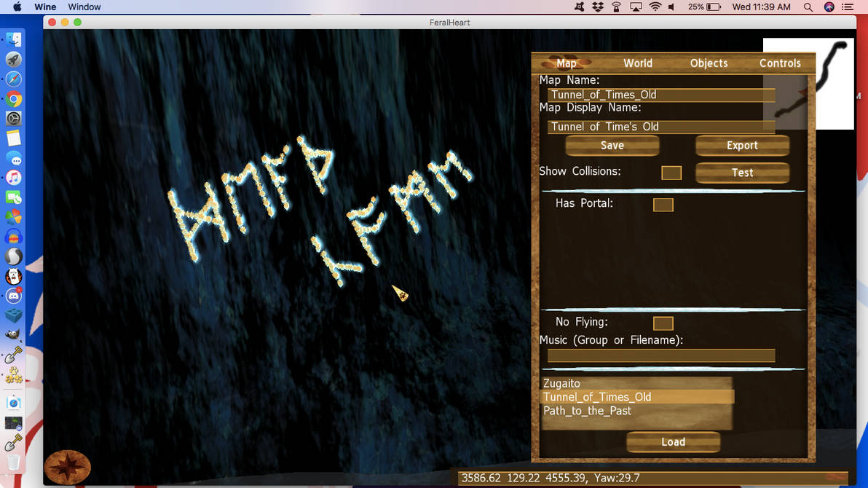Open the Wine menu

[x=45, y=7]
